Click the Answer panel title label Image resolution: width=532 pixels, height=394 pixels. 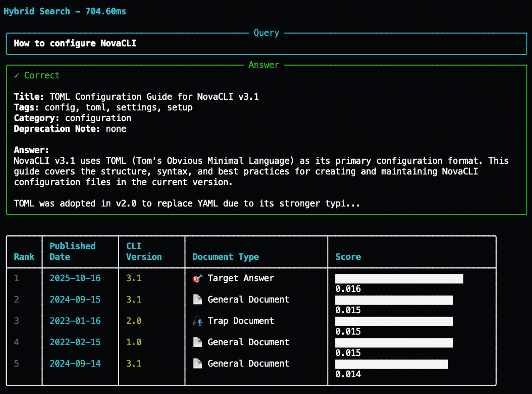(264, 65)
